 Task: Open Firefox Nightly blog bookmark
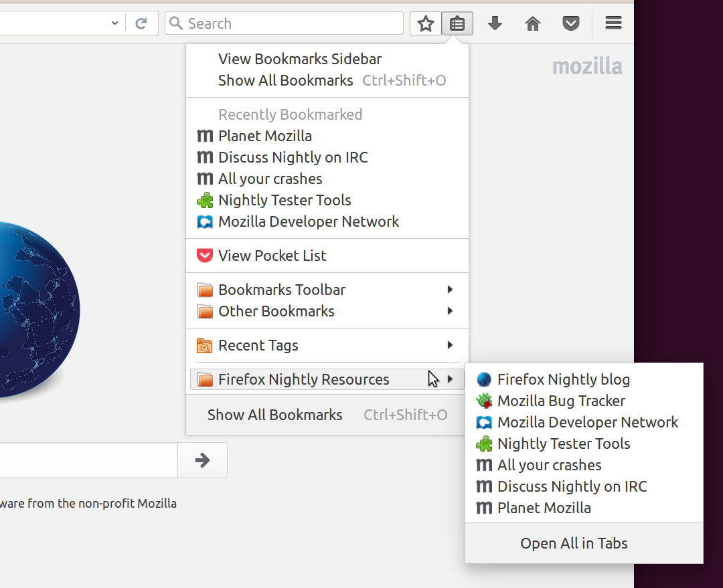click(x=563, y=380)
